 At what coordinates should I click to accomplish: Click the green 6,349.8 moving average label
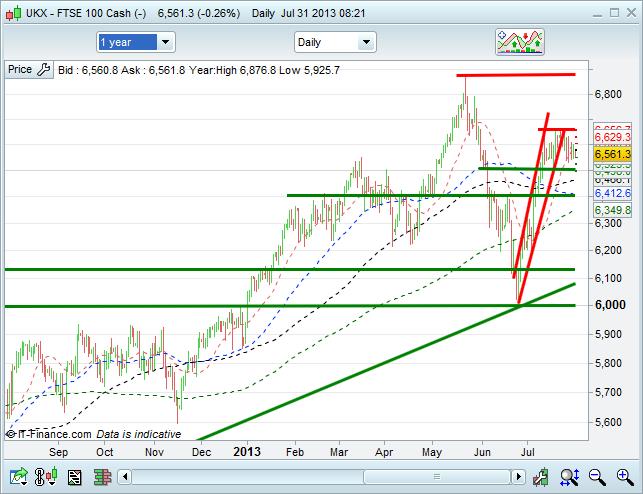click(612, 210)
